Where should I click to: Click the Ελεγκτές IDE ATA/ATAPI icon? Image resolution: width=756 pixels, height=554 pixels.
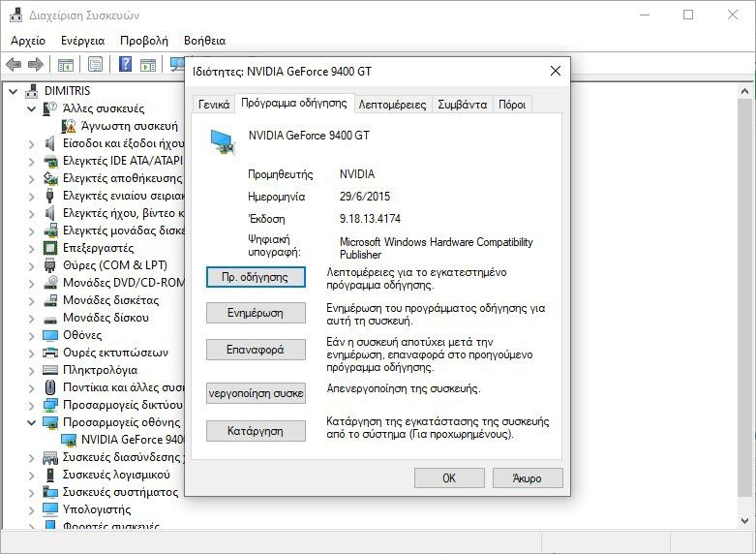coord(50,161)
